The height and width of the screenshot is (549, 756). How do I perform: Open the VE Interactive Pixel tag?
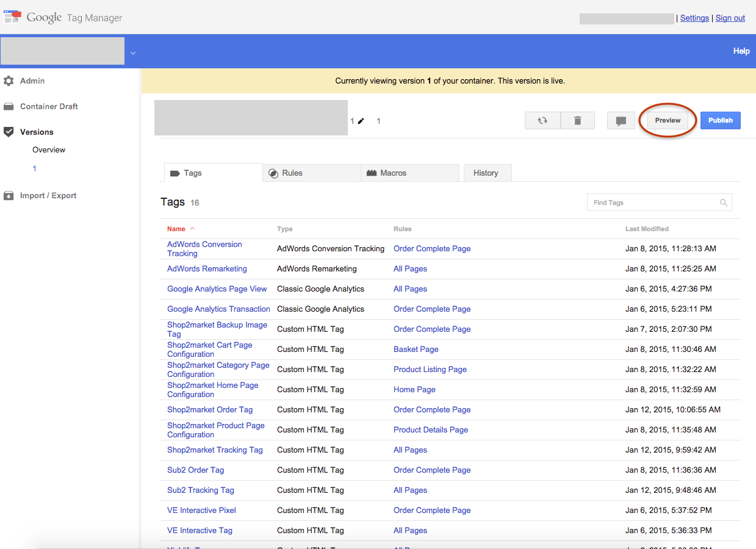coord(201,510)
